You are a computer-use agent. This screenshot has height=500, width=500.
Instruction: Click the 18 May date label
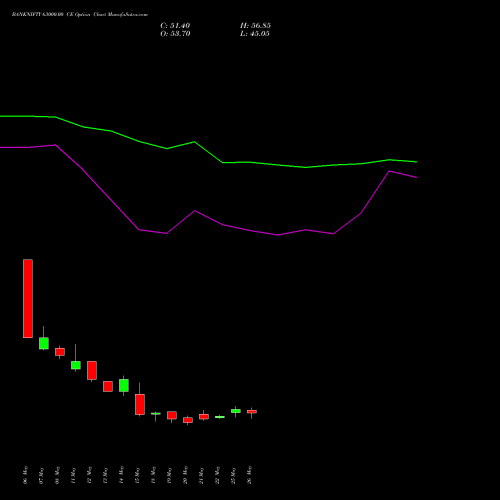click(x=154, y=475)
